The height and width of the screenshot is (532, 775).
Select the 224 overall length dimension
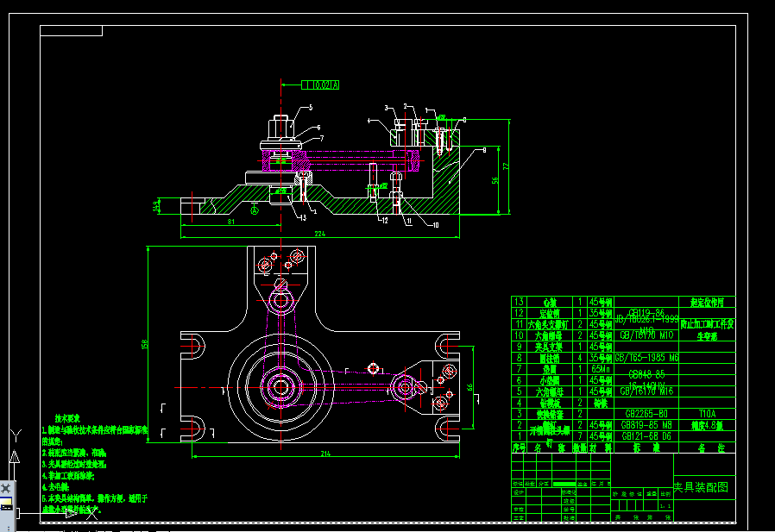click(x=320, y=234)
